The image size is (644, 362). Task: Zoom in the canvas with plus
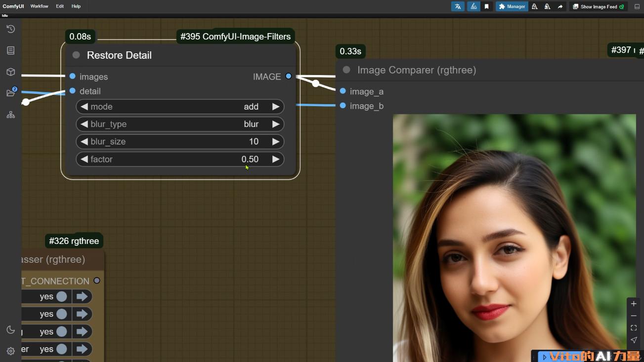point(634,304)
